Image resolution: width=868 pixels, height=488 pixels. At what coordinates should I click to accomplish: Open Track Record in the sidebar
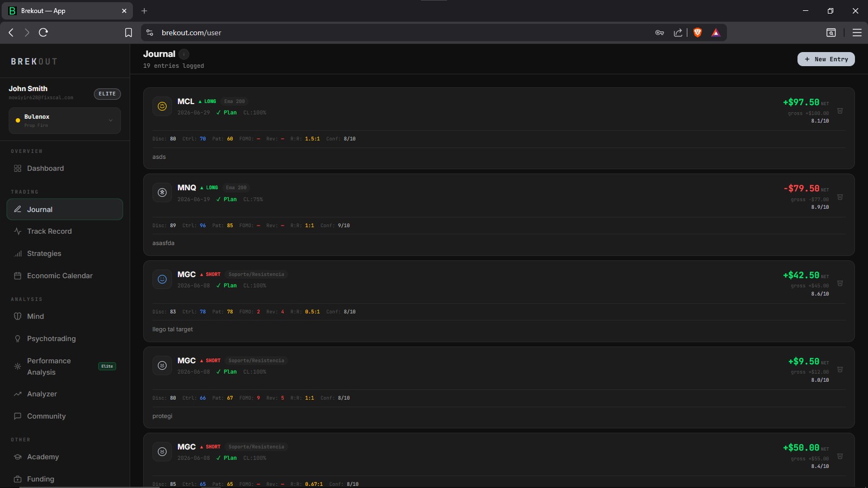coord(65,231)
